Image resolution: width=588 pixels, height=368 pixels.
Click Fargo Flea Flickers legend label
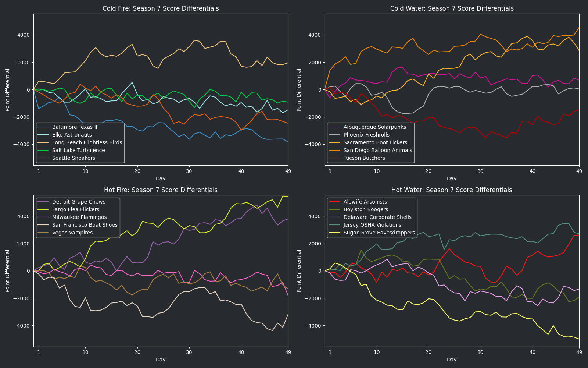[76, 209]
